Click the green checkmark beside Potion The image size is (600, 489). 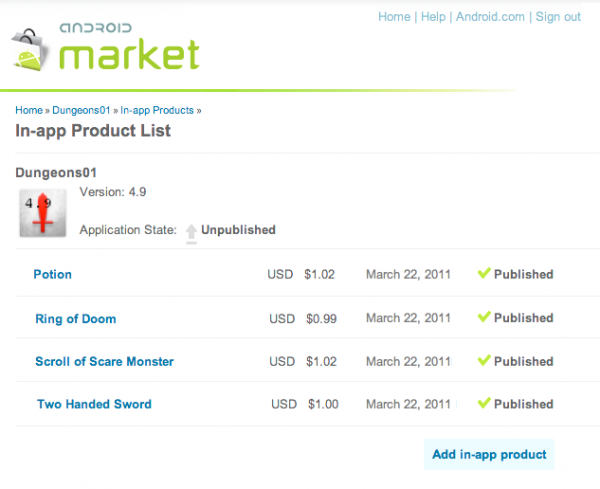484,274
